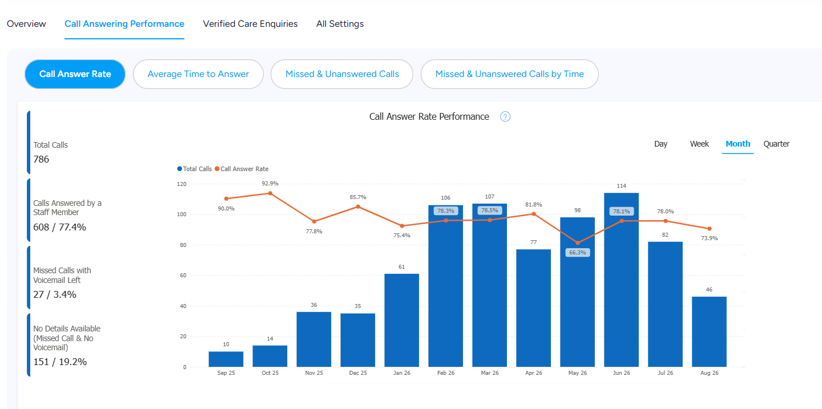Click the Jun 26 bar showing 114 calls
This screenshot has width=822, height=409.
[621, 279]
